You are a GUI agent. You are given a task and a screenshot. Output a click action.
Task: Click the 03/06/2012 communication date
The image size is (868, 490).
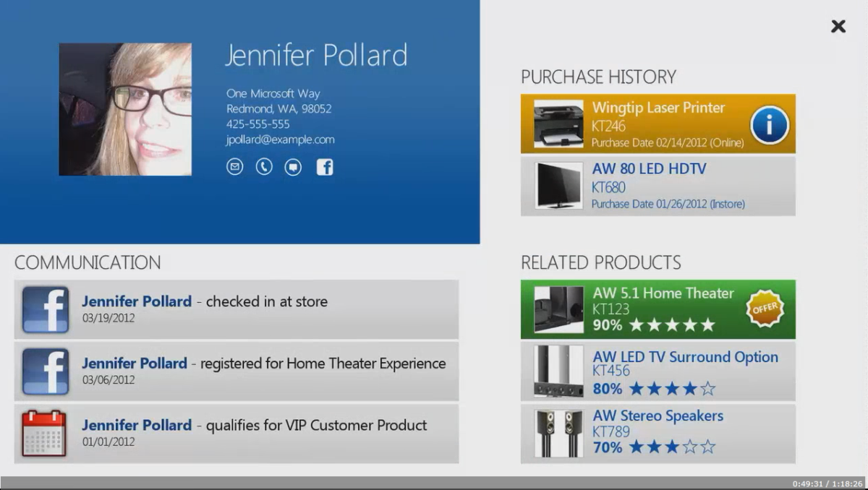click(109, 379)
